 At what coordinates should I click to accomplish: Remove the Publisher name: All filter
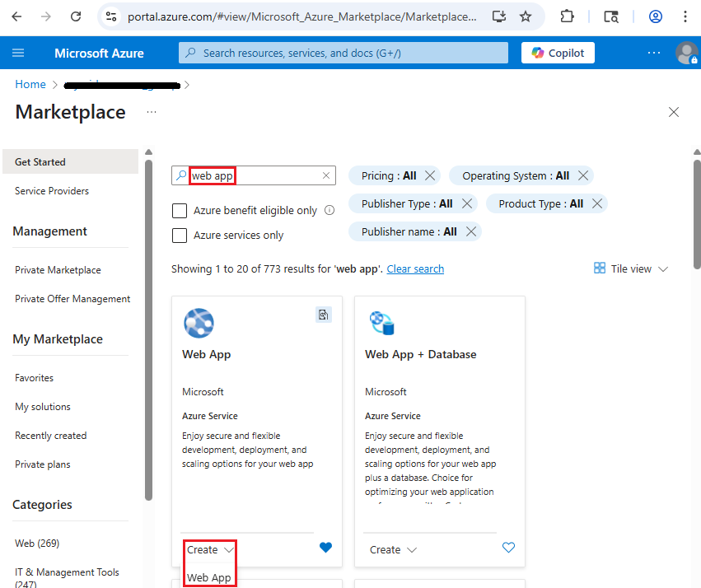[x=470, y=231]
